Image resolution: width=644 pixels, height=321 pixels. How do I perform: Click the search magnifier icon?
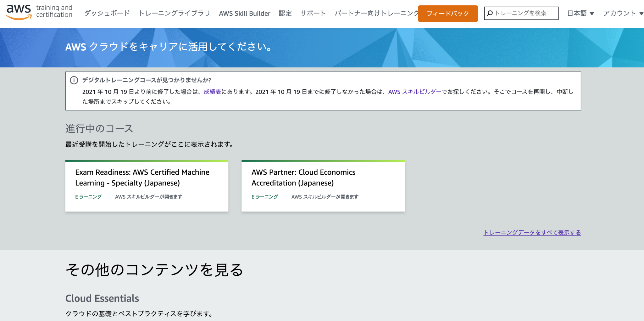pos(490,13)
